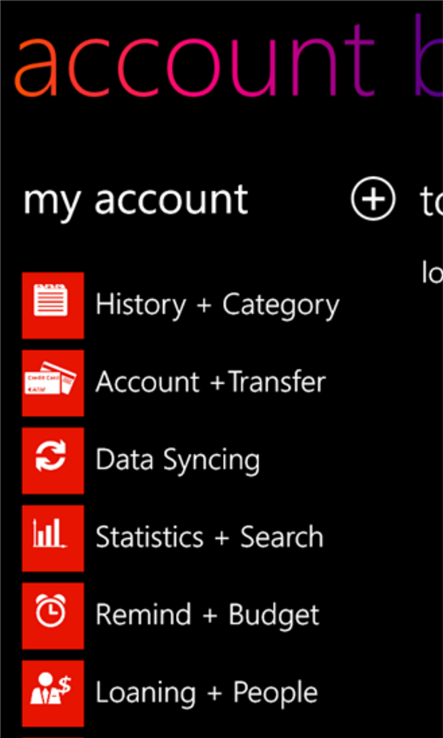Tap the Data Syncing arrows icon

click(53, 460)
